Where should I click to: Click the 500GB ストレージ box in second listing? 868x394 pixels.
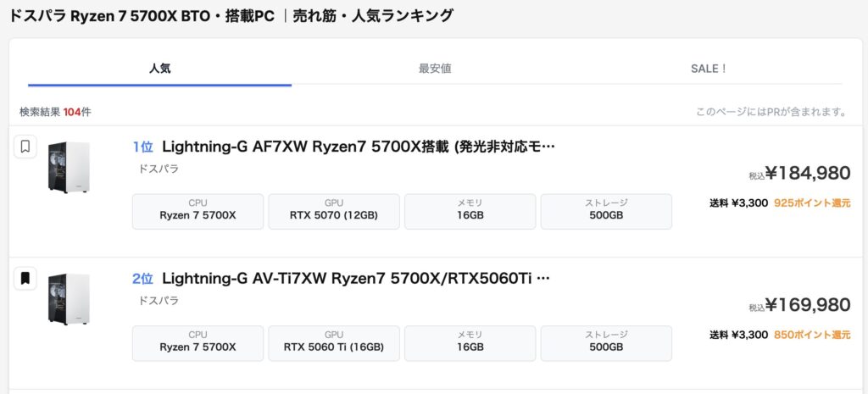(x=606, y=342)
